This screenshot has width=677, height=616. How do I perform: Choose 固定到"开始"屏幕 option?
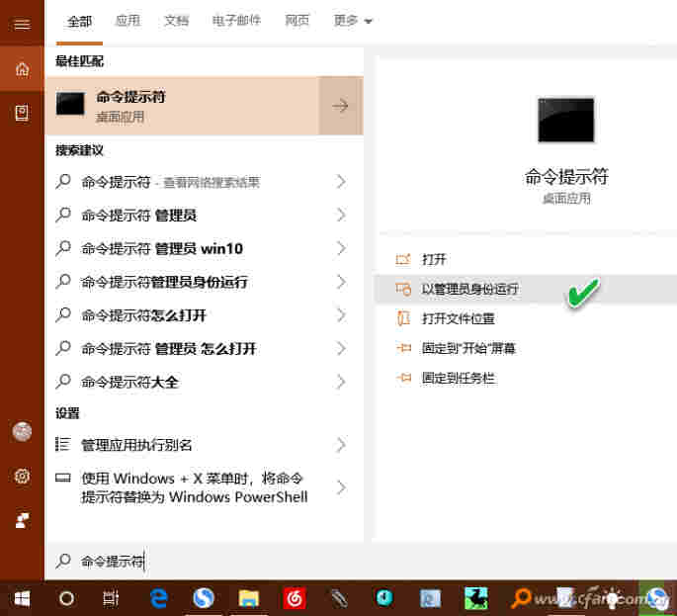[468, 348]
